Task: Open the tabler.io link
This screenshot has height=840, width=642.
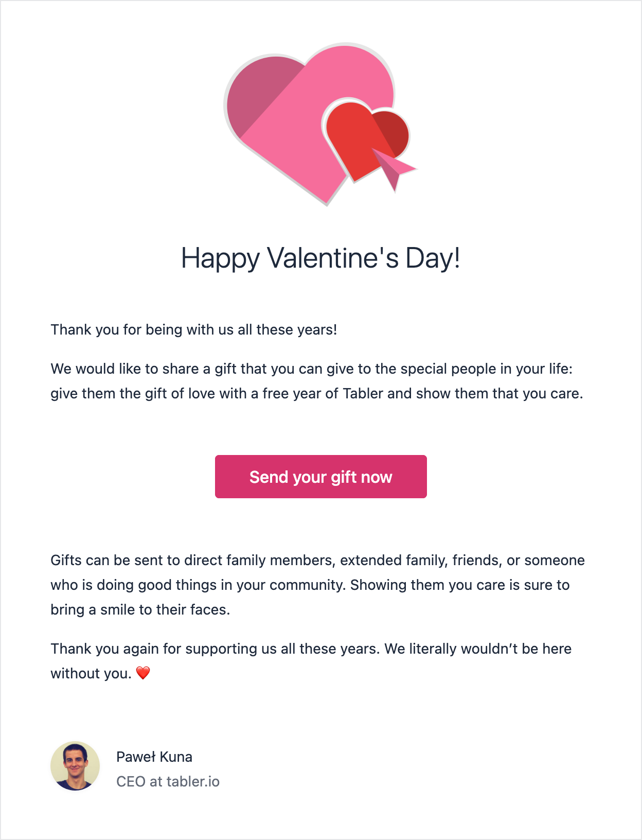Action: point(193,781)
